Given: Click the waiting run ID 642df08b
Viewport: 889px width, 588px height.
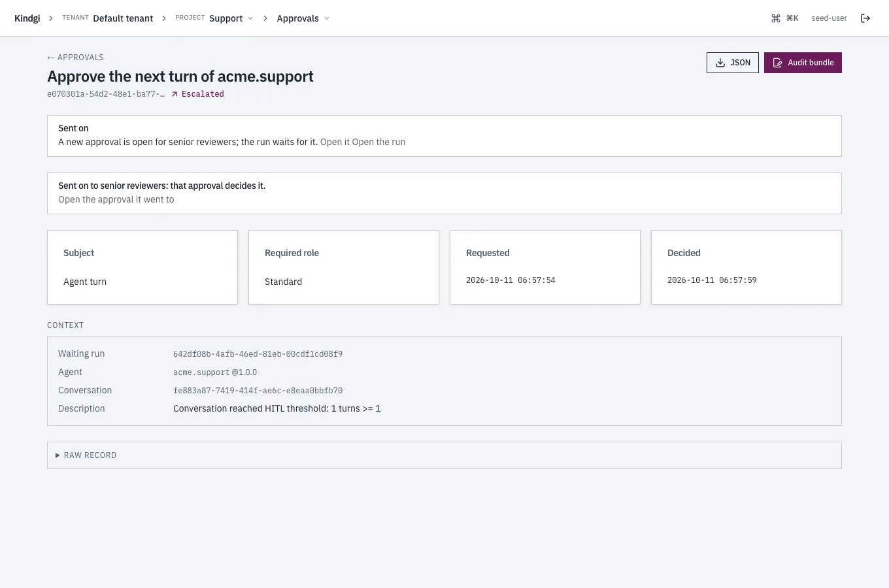Looking at the screenshot, I should (x=258, y=354).
